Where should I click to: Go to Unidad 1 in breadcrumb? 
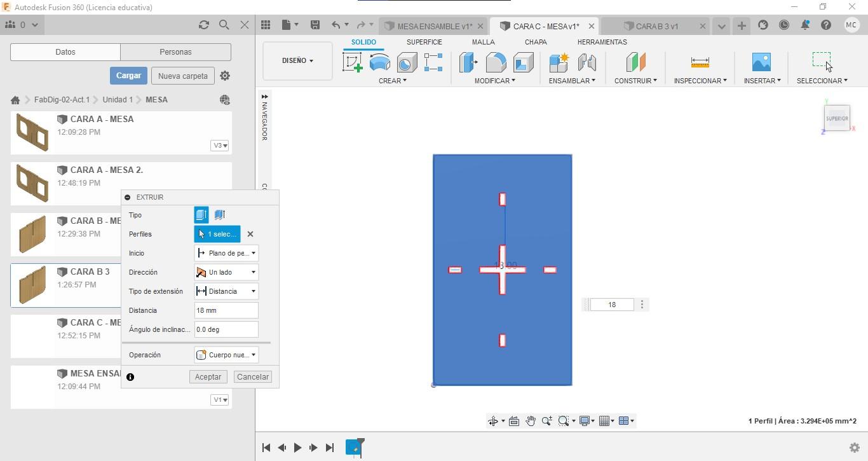pyautogui.click(x=118, y=100)
